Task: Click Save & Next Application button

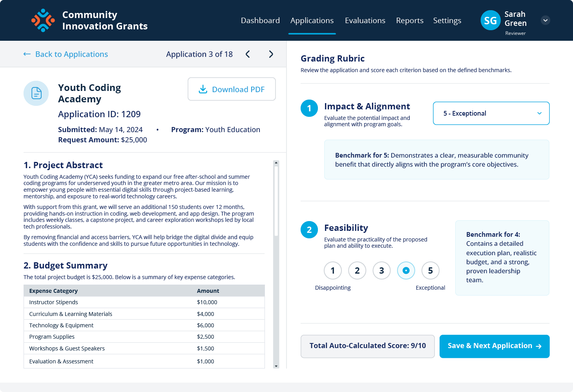Action: point(495,346)
